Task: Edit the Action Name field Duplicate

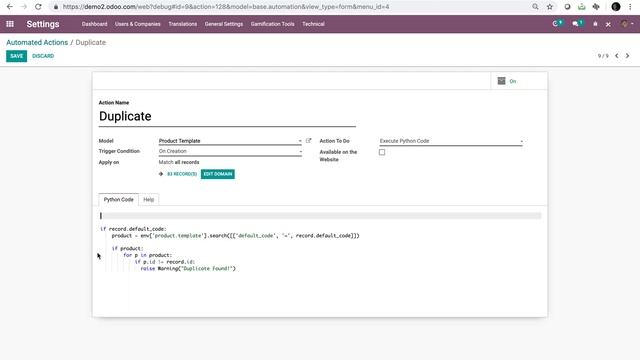Action: (x=227, y=116)
